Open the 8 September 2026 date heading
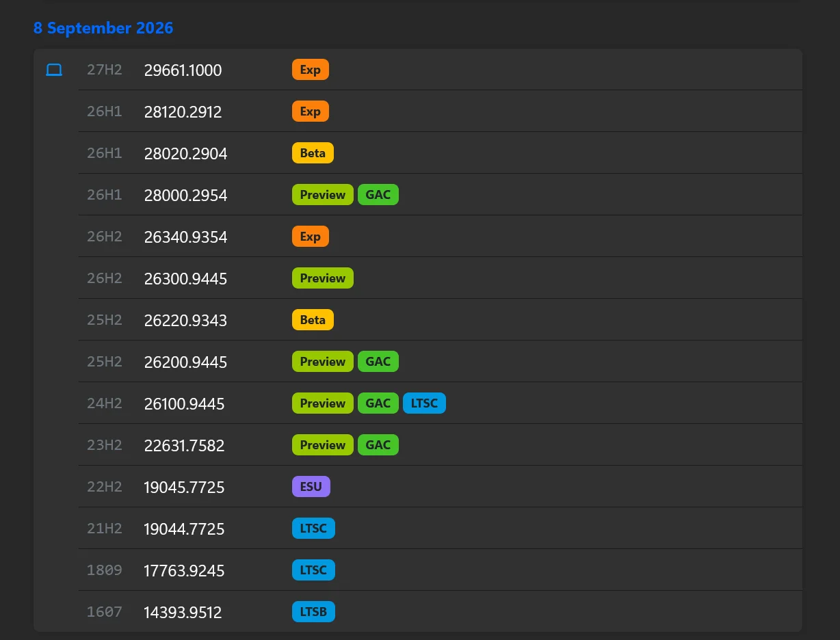This screenshot has height=640, width=840. (x=103, y=28)
